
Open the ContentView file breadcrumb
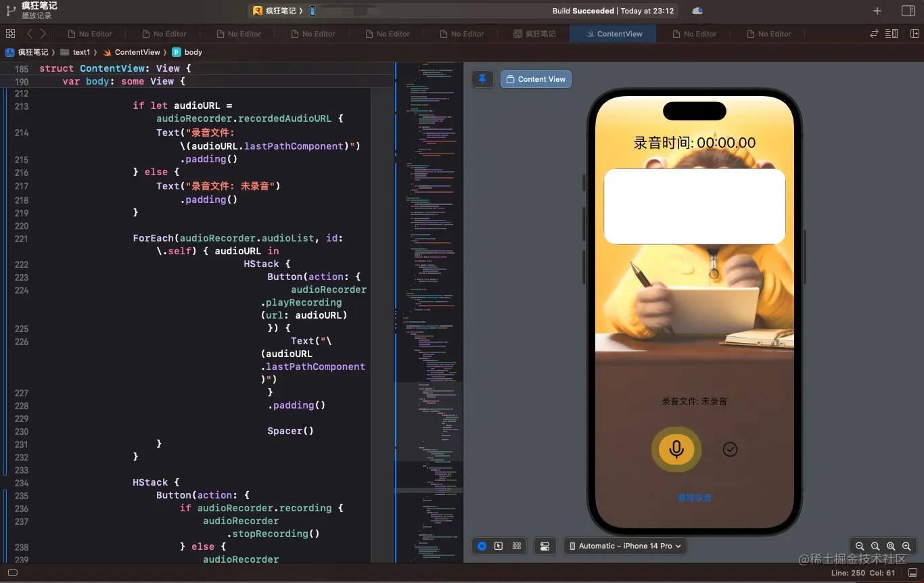[x=133, y=52]
